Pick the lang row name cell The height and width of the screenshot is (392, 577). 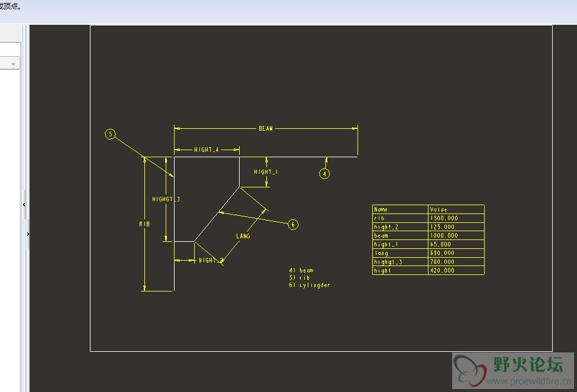(401, 253)
